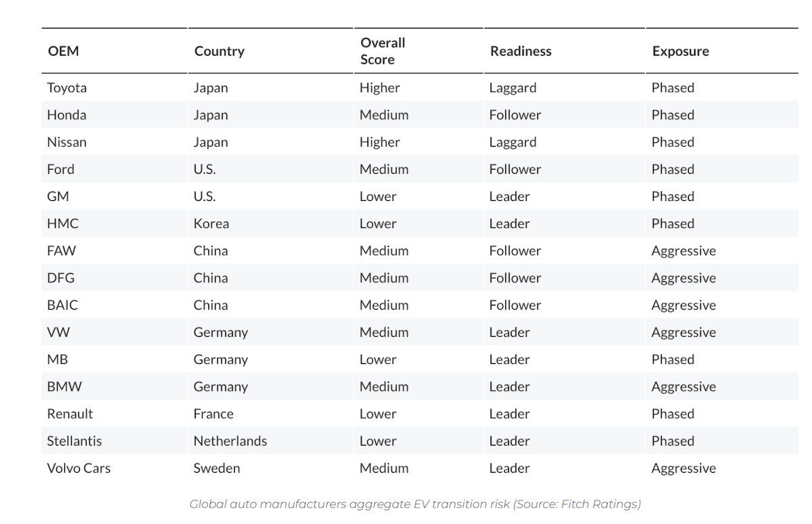Select the Exposure column header
Viewport: 812px width, 524px height.
(681, 51)
